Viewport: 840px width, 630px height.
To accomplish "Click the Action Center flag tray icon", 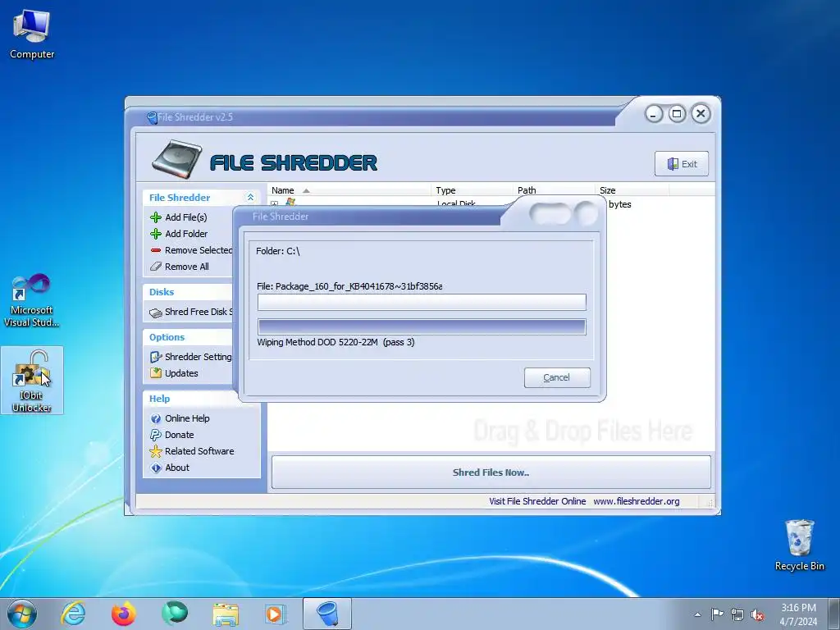I will 717,614.
